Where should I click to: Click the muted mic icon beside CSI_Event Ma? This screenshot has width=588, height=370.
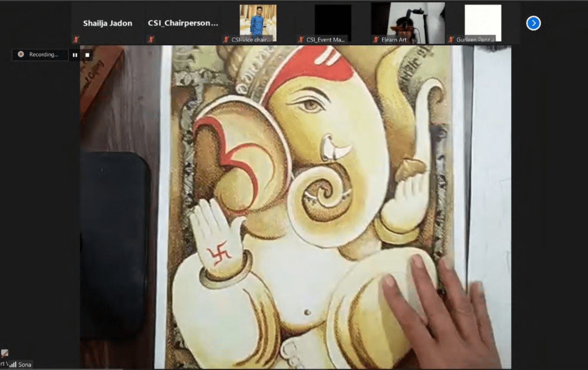(301, 40)
